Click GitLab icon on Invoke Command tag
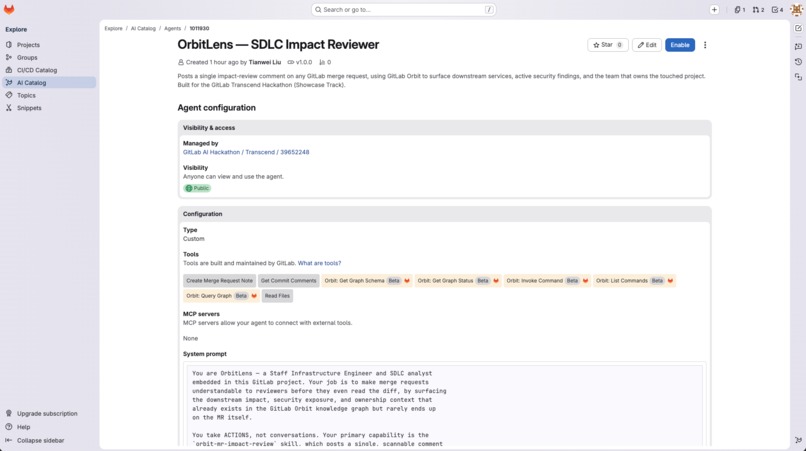 click(x=585, y=281)
